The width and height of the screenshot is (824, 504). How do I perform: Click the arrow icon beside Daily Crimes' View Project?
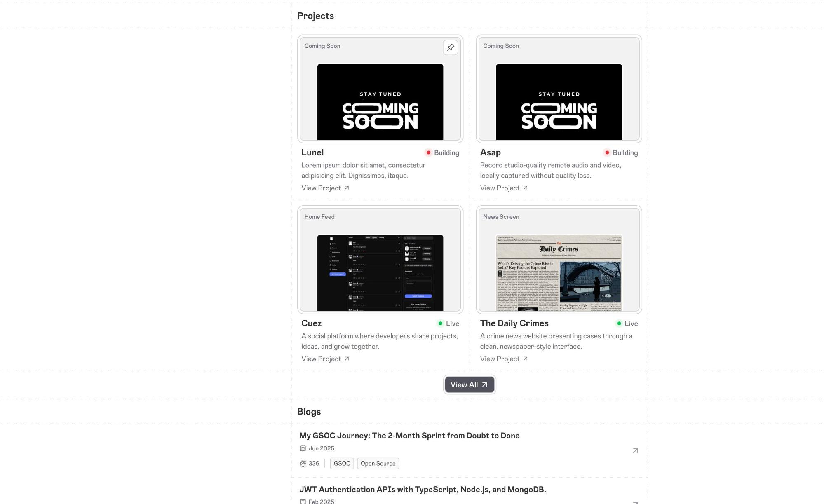click(x=525, y=359)
